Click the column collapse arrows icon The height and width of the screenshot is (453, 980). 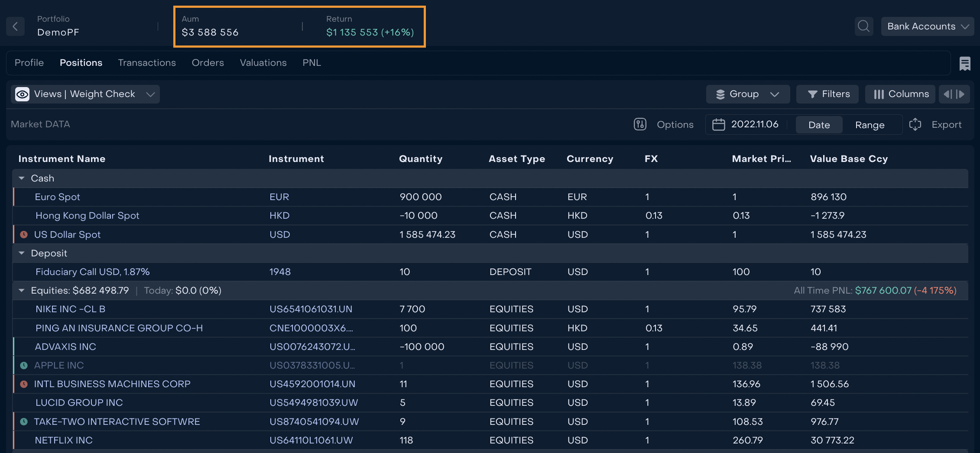tap(954, 94)
